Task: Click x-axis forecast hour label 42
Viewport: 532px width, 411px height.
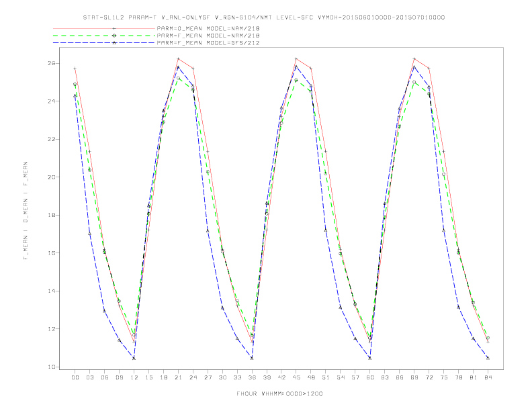Action: click(281, 377)
